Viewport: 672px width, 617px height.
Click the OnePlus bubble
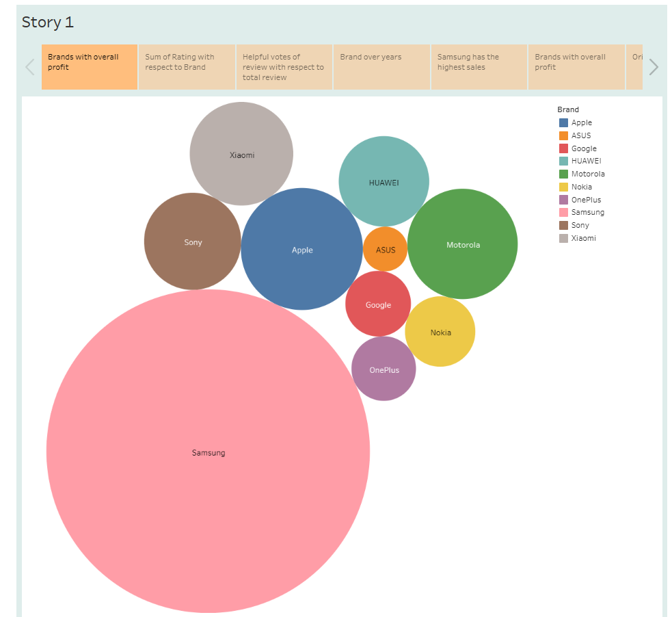(384, 369)
